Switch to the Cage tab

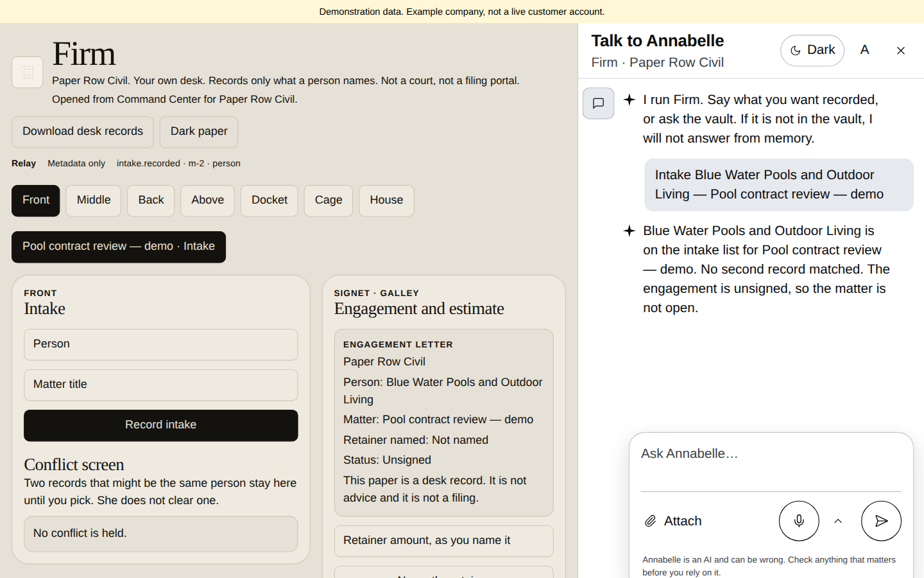coord(329,200)
